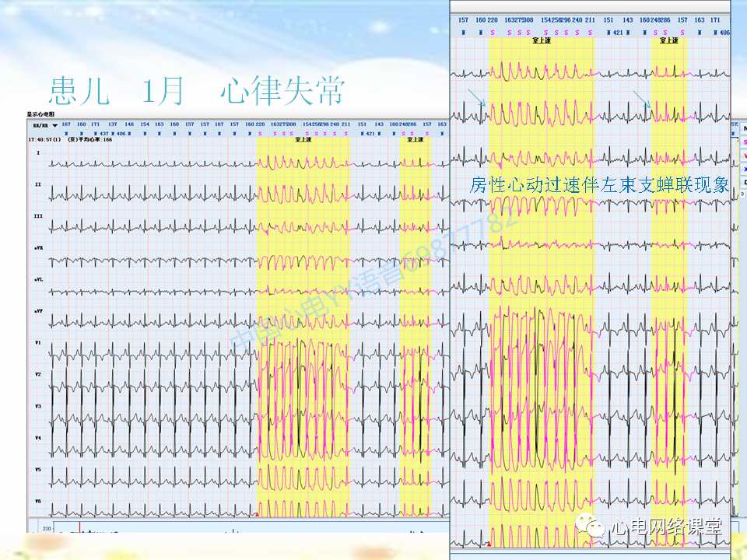The width and height of the screenshot is (747, 560).
Task: Click the D button in right panel
Action: pyautogui.click(x=744, y=182)
